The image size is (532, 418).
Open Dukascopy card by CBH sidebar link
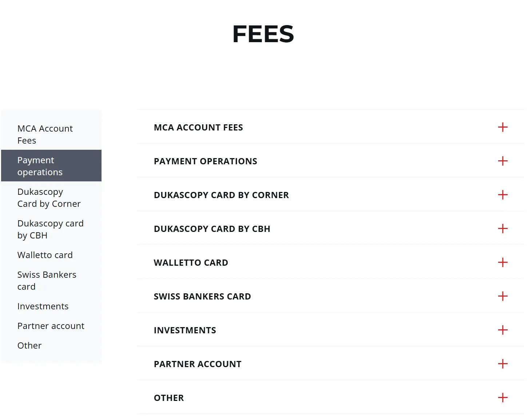point(50,229)
